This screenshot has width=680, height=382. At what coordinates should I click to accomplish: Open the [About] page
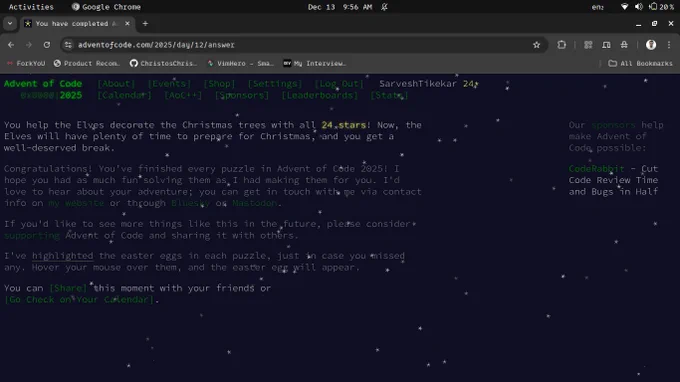(x=116, y=83)
